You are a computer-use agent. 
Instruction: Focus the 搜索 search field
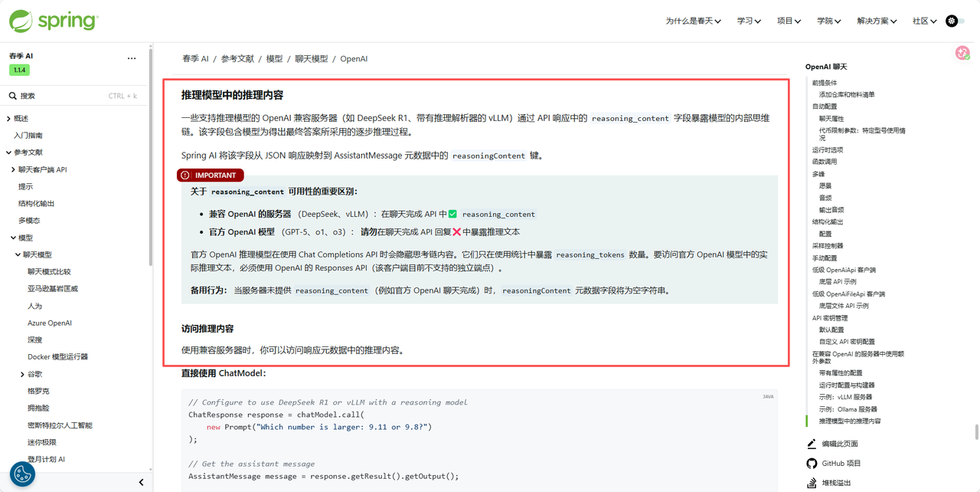[74, 96]
